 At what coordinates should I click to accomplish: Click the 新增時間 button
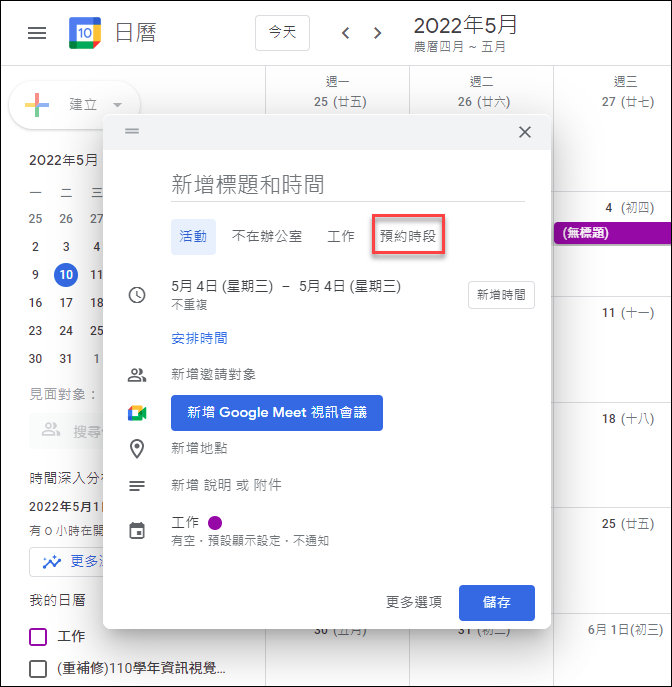(x=501, y=295)
